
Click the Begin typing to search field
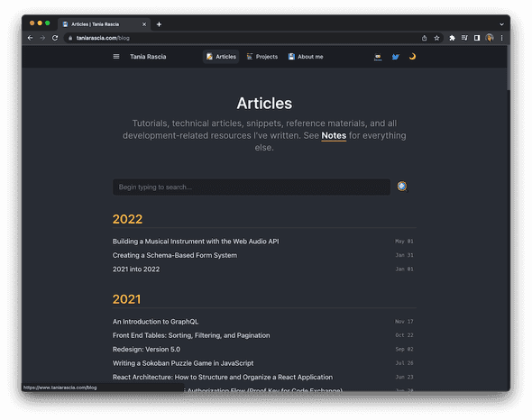[x=252, y=187]
